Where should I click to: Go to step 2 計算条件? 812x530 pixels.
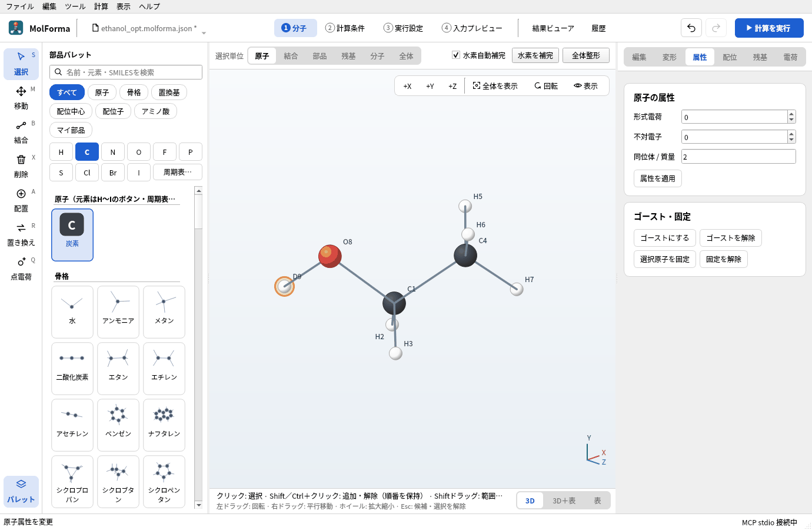pyautogui.click(x=345, y=28)
